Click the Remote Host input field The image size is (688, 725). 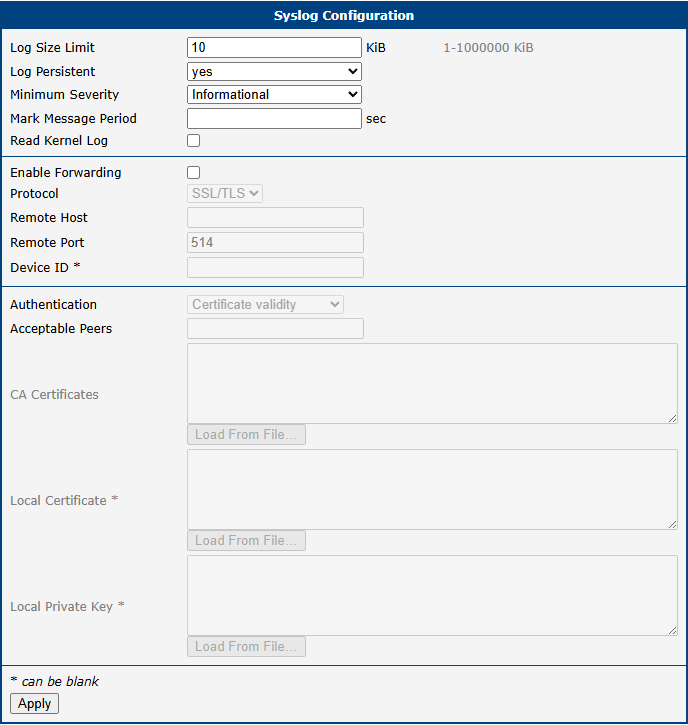pos(275,217)
